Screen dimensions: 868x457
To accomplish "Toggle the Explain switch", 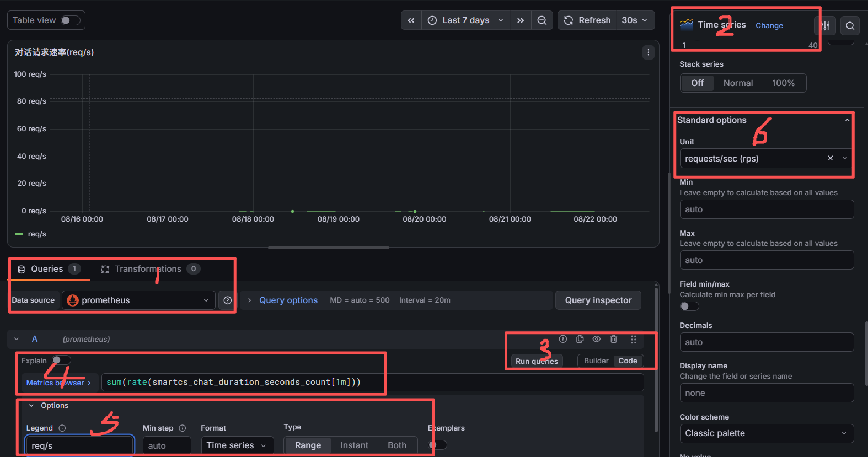I will click(61, 361).
